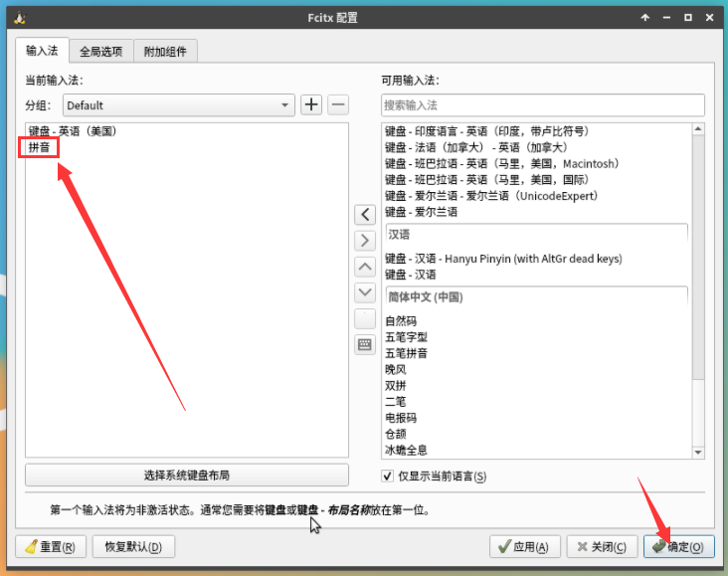This screenshot has width=728, height=576.
Task: Click the 关闭(C) button
Action: 602,547
